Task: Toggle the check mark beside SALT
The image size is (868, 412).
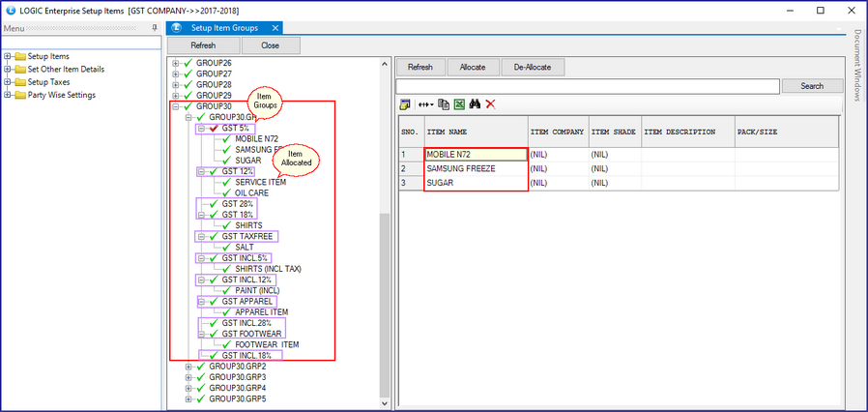Action: (226, 247)
